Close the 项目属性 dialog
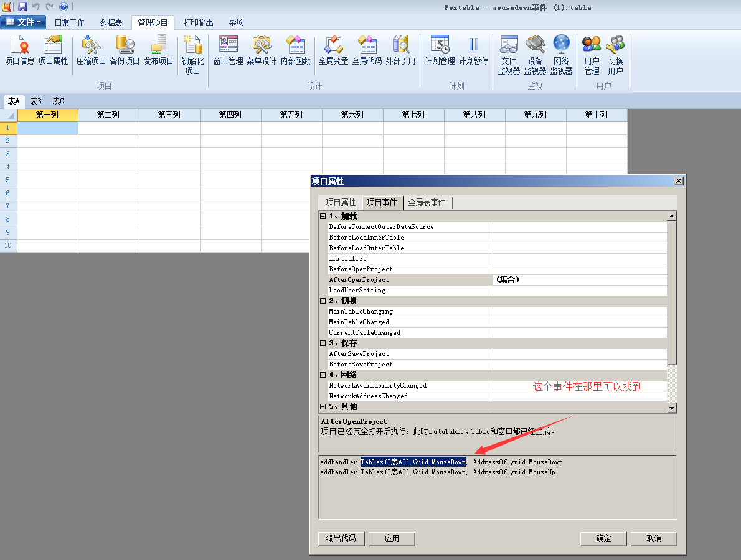Viewport: 741px width, 560px height. [679, 181]
